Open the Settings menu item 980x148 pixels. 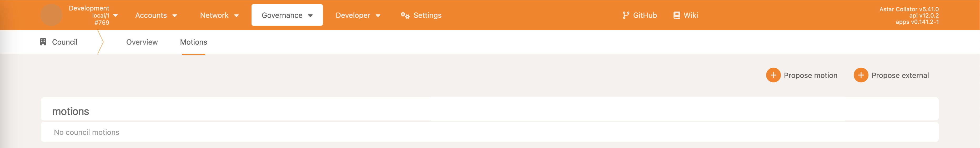point(427,15)
